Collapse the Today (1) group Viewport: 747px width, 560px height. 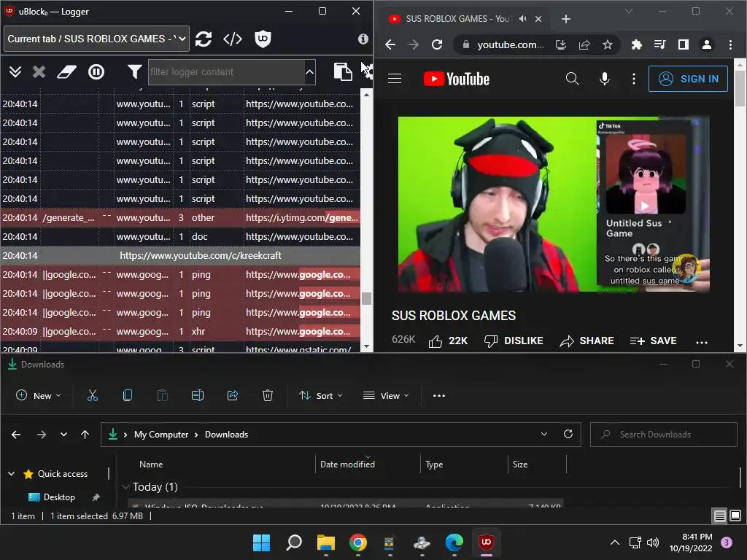coord(125,486)
